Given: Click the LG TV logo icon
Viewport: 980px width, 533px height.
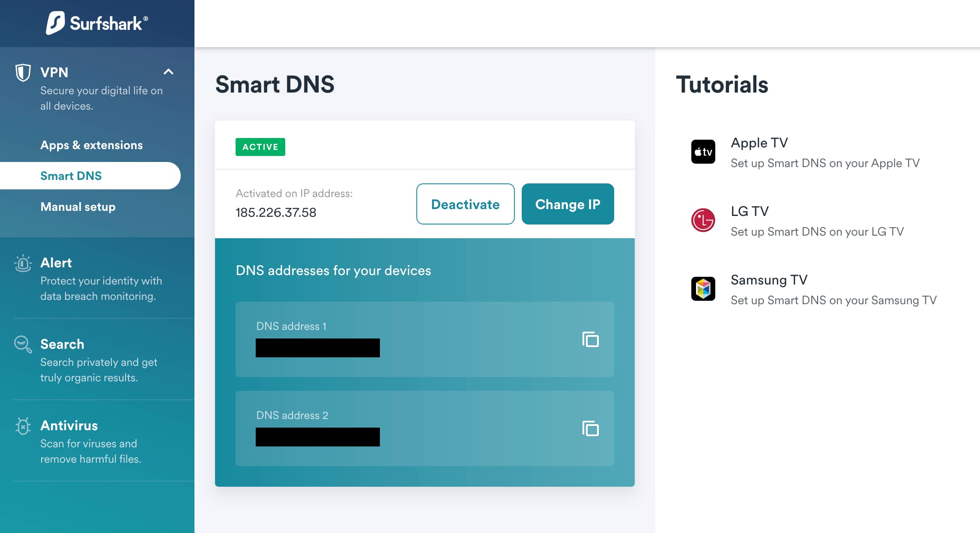Looking at the screenshot, I should 703,220.
